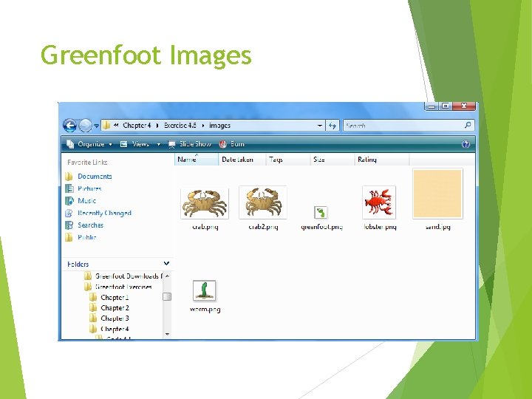Viewport: 532px width, 399px height.
Task: Open Pictures in Favorite Links
Action: (89, 188)
